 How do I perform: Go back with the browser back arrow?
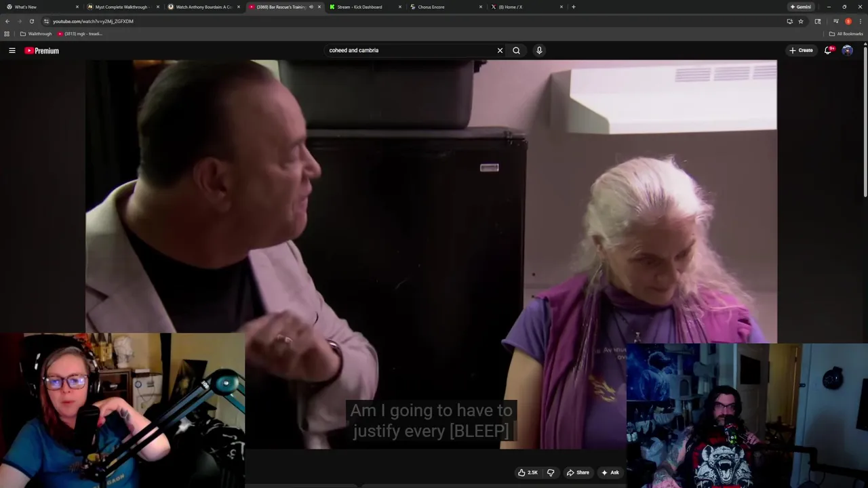[x=7, y=21]
